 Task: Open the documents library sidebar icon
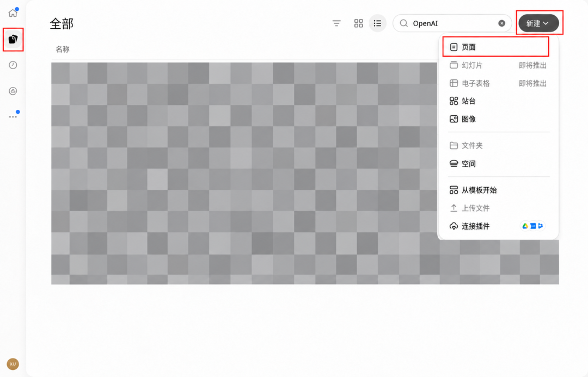point(13,39)
